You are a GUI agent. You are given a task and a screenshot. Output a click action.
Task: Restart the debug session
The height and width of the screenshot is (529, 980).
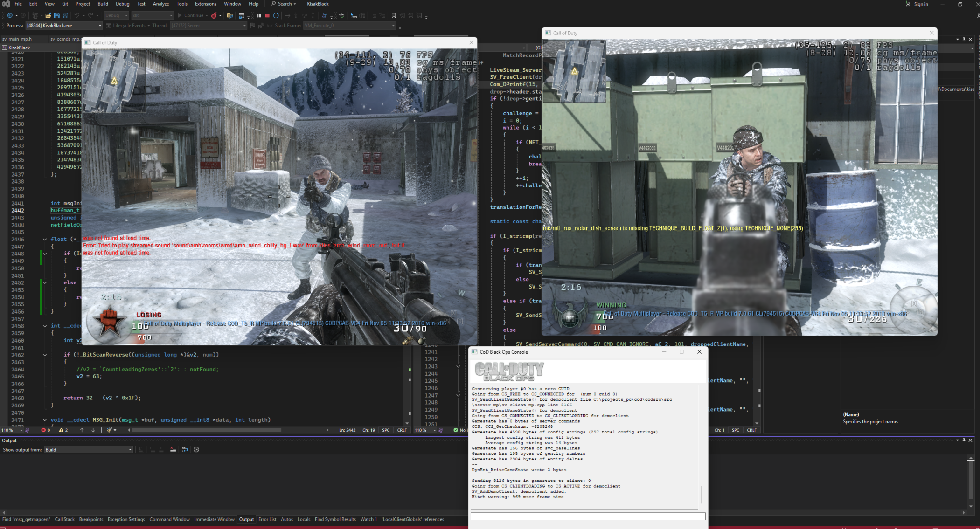pos(276,15)
